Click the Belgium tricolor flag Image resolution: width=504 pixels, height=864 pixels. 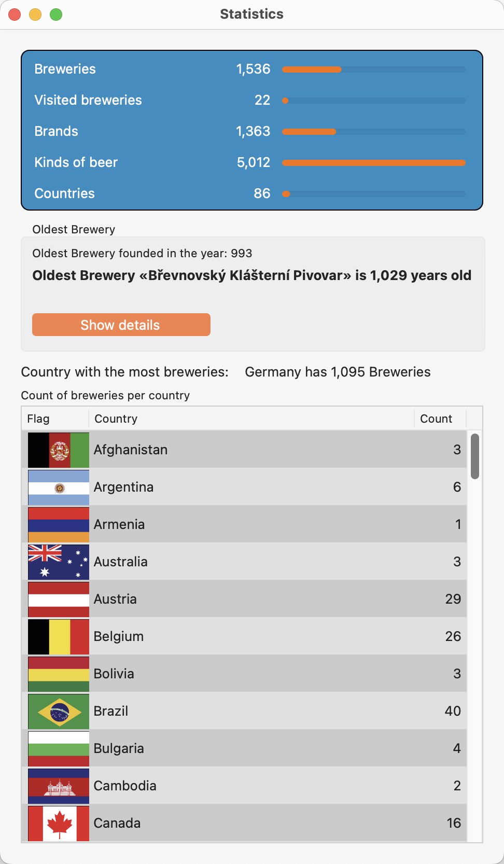pyautogui.click(x=59, y=636)
